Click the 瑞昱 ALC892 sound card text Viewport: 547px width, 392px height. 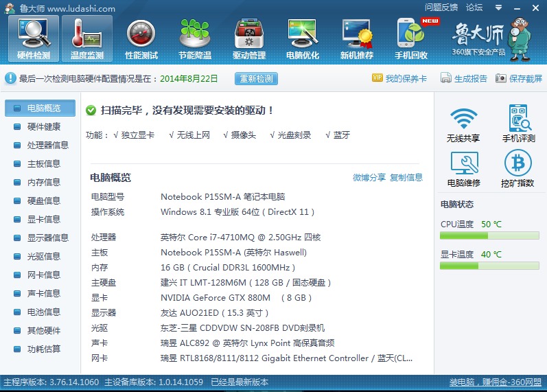247,343
